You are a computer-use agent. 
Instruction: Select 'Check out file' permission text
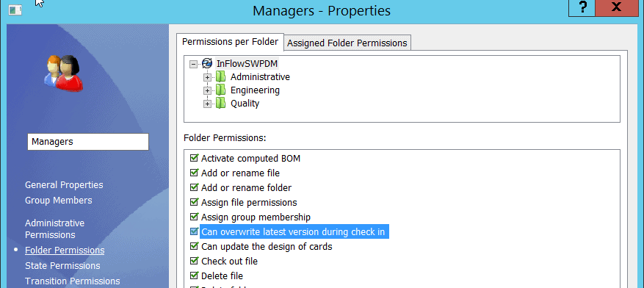[229, 262]
